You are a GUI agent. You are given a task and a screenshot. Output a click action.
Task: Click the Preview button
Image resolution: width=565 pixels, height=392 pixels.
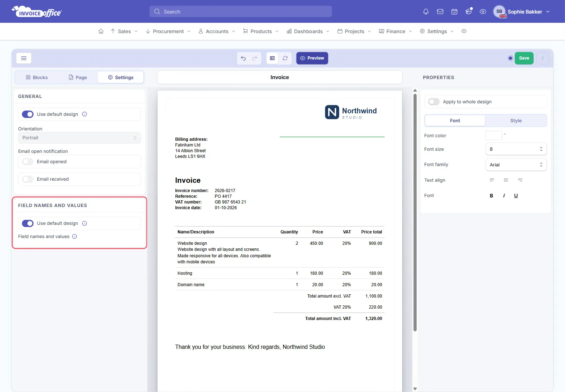pos(312,58)
